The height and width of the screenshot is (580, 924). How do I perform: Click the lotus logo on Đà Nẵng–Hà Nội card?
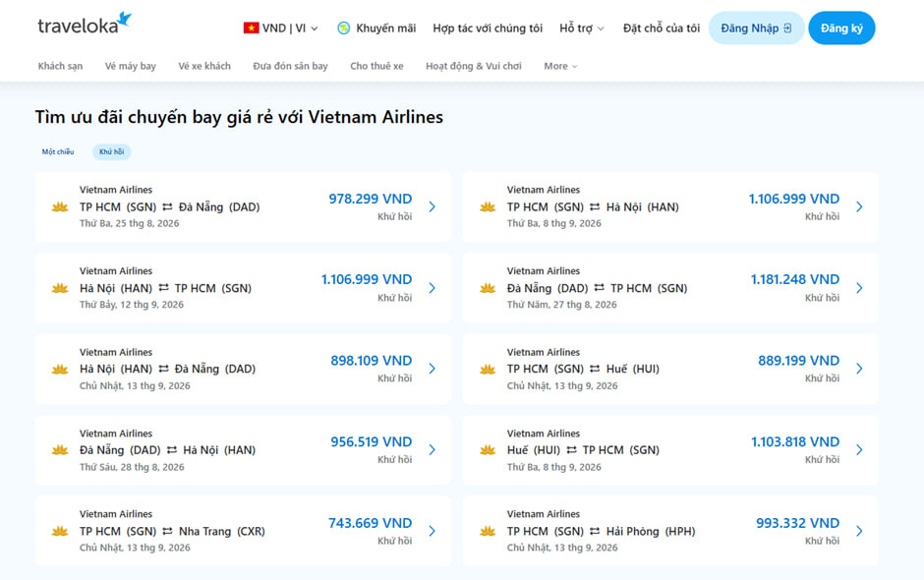click(60, 450)
